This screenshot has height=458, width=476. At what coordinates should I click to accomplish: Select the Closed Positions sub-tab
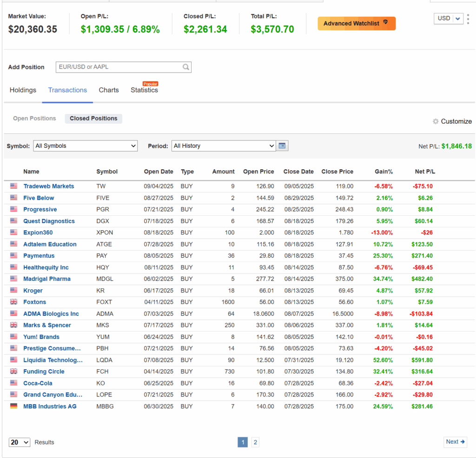[x=93, y=119]
